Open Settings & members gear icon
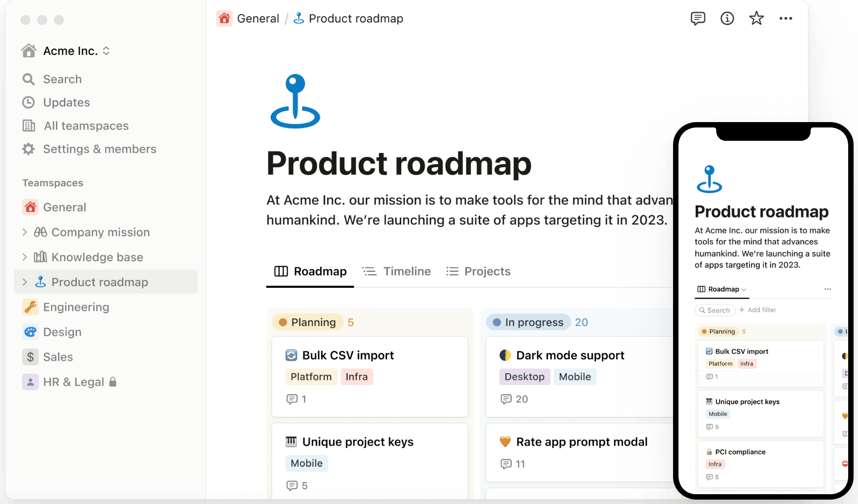This screenshot has width=858, height=504. pos(28,149)
